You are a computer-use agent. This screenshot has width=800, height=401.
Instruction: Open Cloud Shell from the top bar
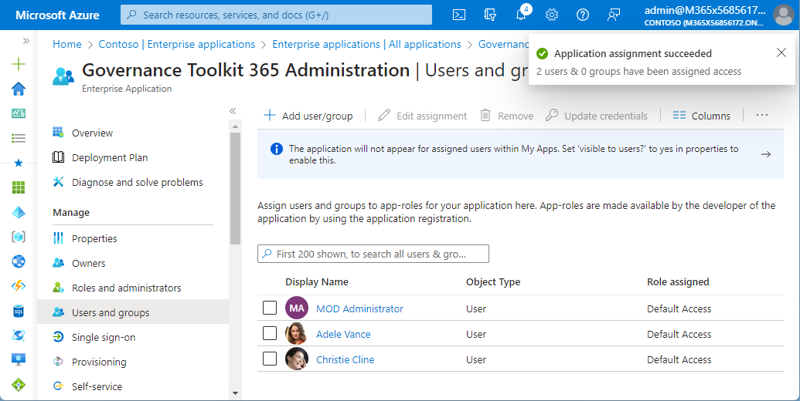tap(459, 15)
